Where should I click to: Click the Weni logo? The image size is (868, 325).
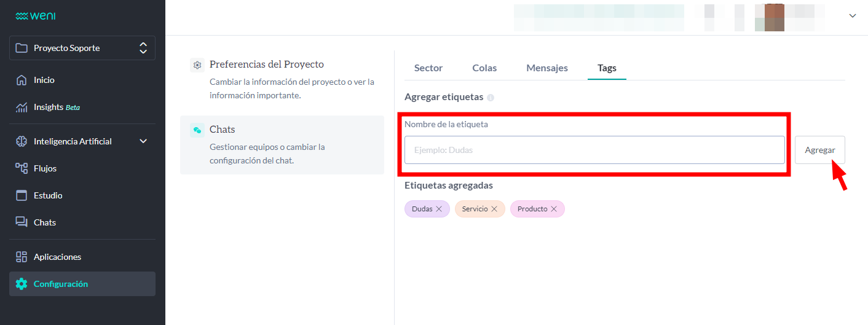coord(35,16)
